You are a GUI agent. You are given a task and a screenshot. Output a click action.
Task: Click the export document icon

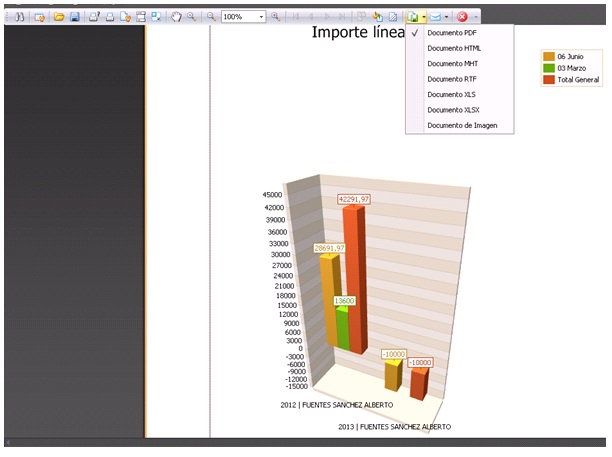pyautogui.click(x=412, y=17)
